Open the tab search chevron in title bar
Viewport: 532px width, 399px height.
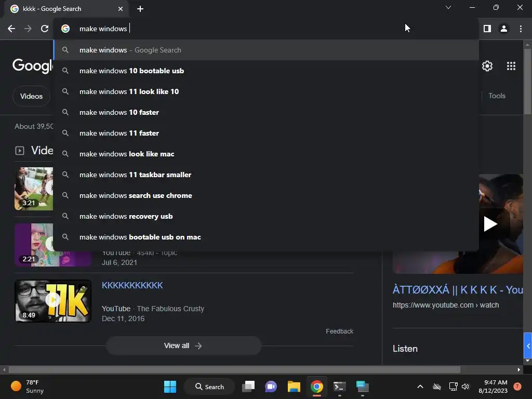pos(448,7)
